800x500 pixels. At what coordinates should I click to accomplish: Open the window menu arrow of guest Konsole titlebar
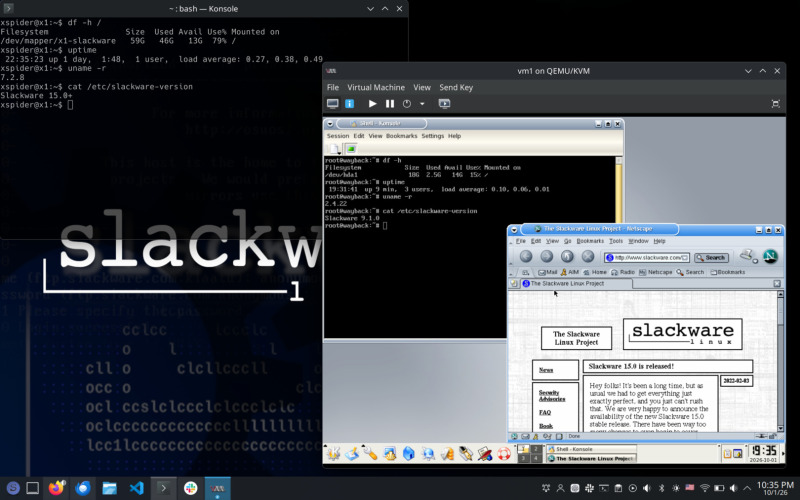[x=330, y=124]
